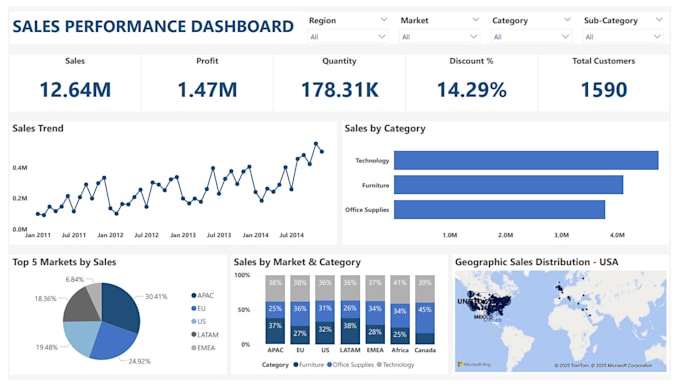
Task: Click the Africa label under stacked chart
Action: 400,350
